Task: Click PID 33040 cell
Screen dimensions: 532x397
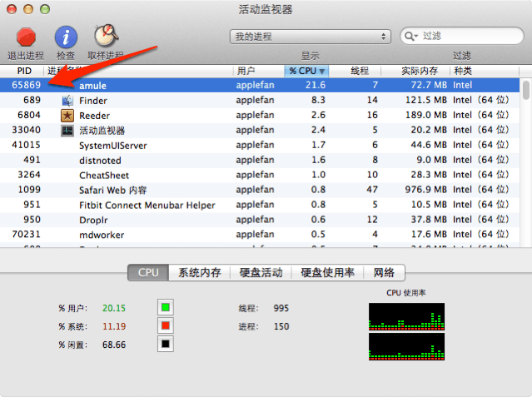Action: (x=26, y=130)
